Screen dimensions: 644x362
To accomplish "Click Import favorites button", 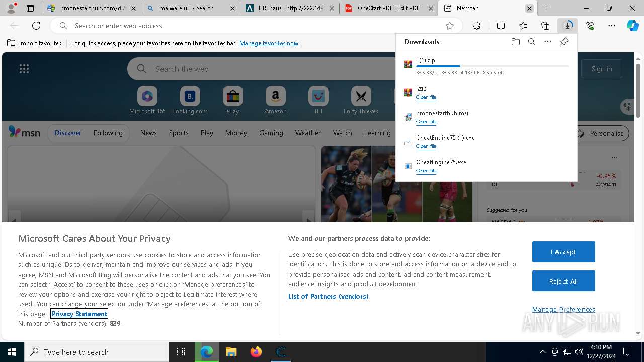I will (x=34, y=43).
